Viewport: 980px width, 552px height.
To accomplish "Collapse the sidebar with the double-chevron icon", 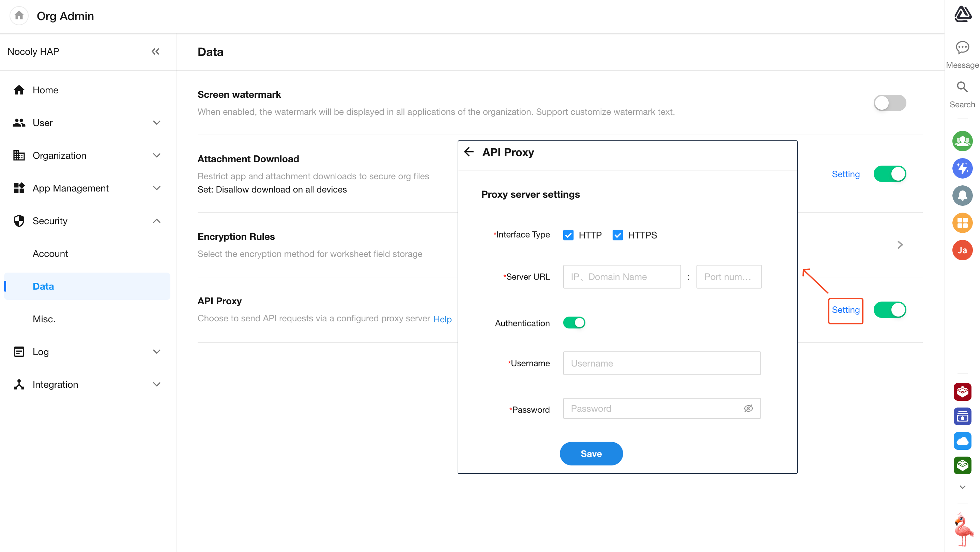I will [x=155, y=51].
